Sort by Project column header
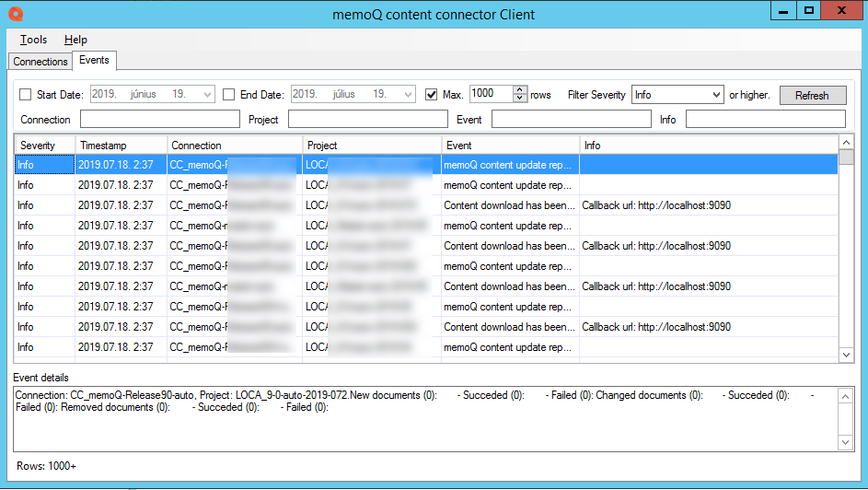Image resolution: width=868 pixels, height=490 pixels. tap(372, 146)
